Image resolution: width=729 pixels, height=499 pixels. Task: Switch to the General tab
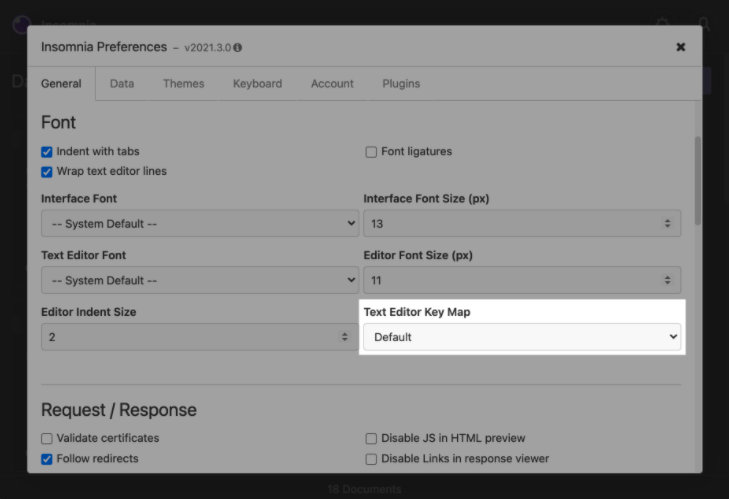click(61, 84)
